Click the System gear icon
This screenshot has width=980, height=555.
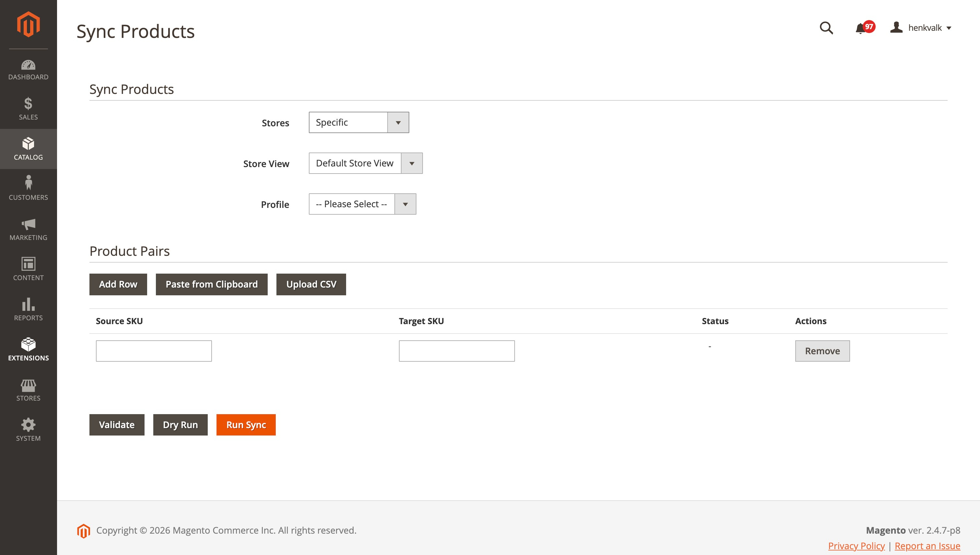(28, 427)
